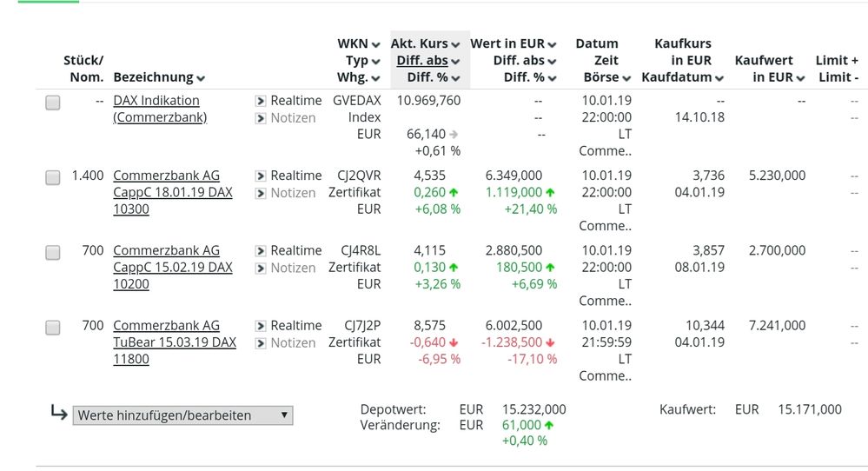Click Realtime icon for CappC 18.01.19 certificate
Image resolution: width=868 pixels, height=471 pixels.
(261, 176)
